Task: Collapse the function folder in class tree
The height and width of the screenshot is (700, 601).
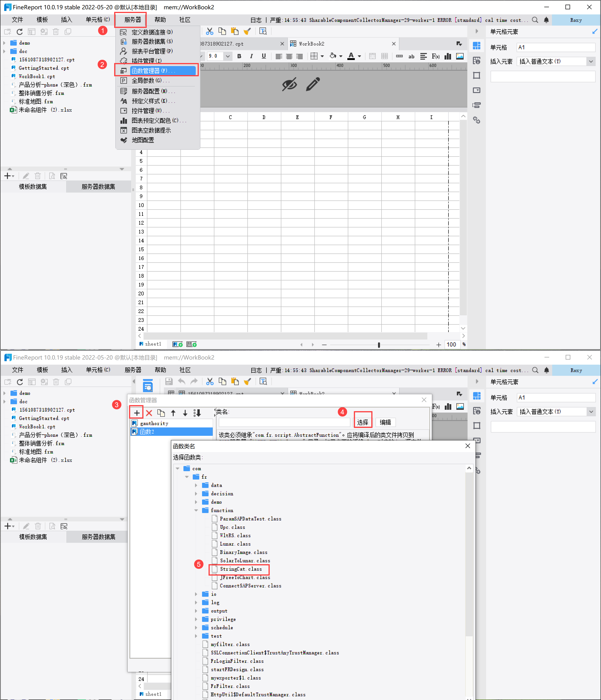Action: [x=196, y=510]
